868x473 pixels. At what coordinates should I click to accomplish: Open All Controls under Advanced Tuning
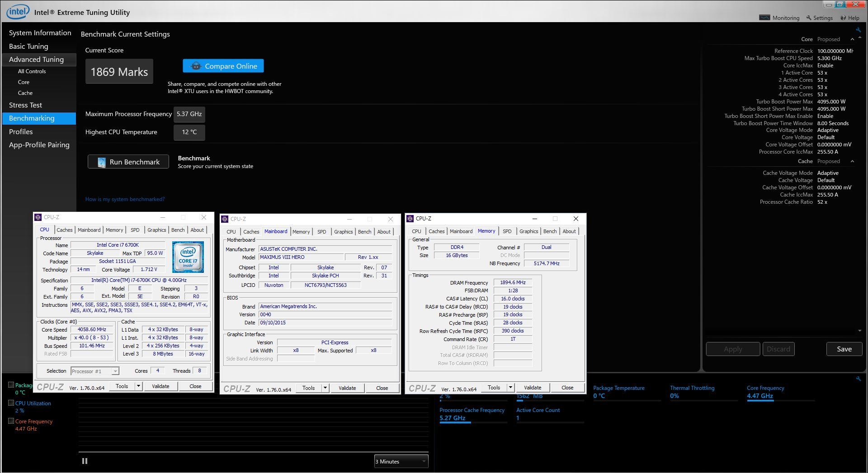tap(32, 71)
